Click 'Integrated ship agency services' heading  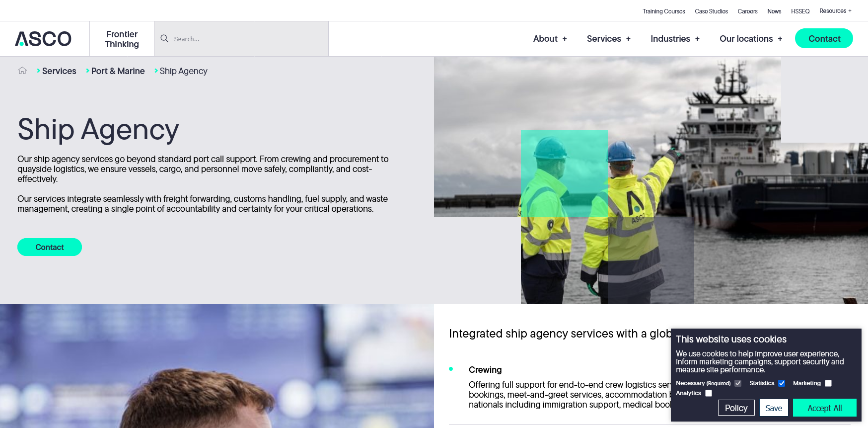560,334
